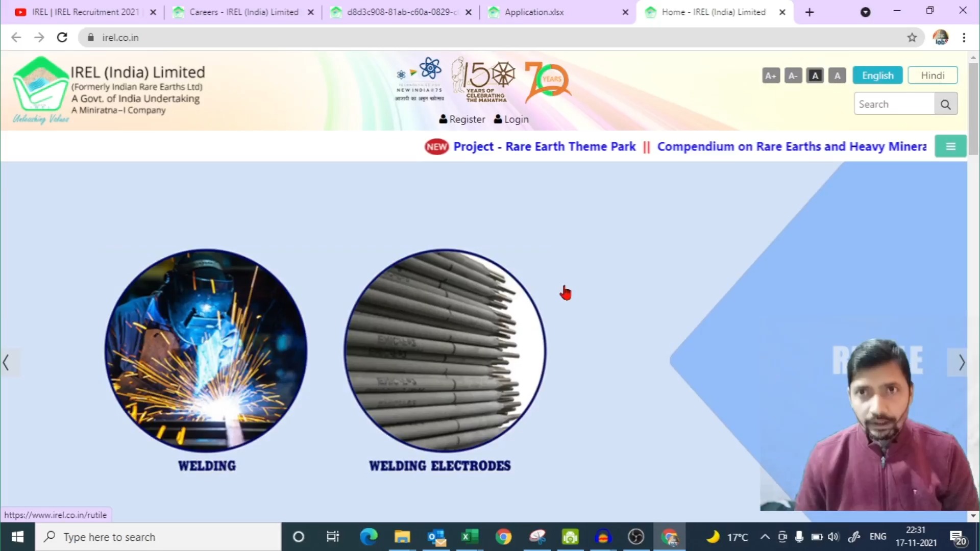Click the Login link
Image resolution: width=980 pixels, height=551 pixels.
tap(517, 119)
